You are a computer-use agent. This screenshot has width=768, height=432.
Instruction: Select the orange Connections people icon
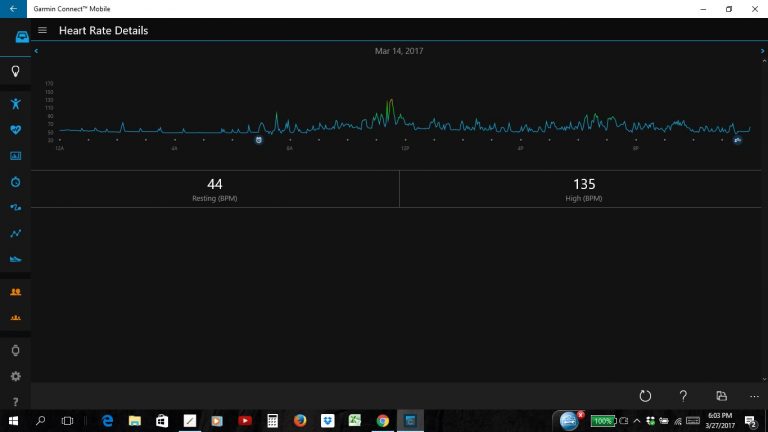click(15, 292)
